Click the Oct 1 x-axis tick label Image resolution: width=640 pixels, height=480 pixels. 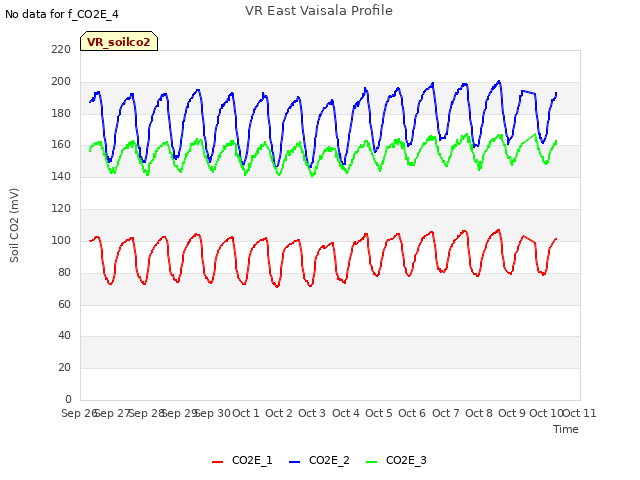tap(246, 413)
